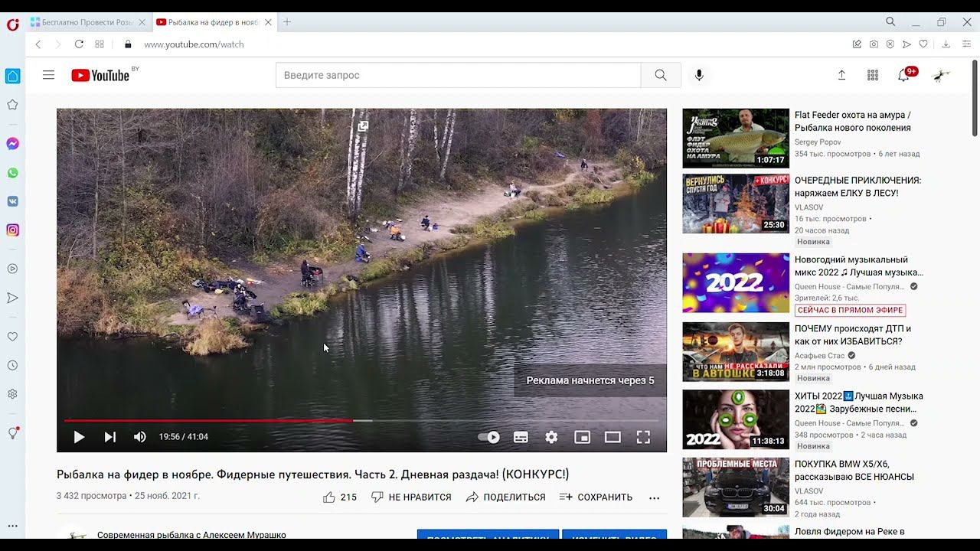Mute the video volume
980x551 pixels.
[x=140, y=437]
